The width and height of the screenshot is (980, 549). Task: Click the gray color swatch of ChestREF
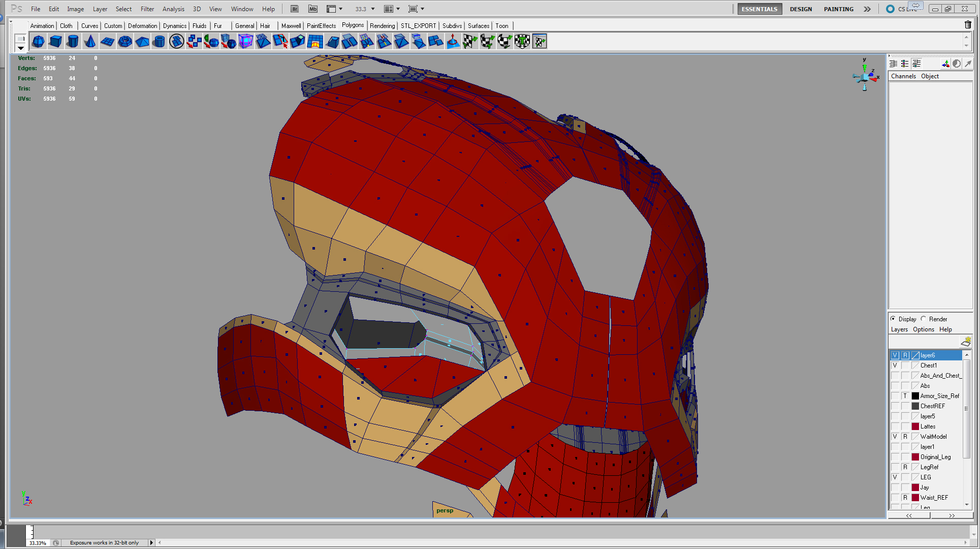pos(915,406)
